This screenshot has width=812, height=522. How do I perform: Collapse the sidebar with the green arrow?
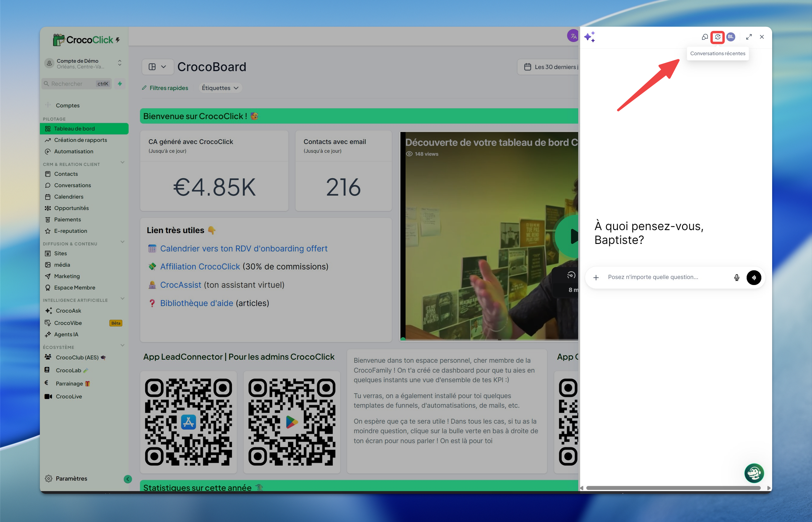pyautogui.click(x=128, y=479)
